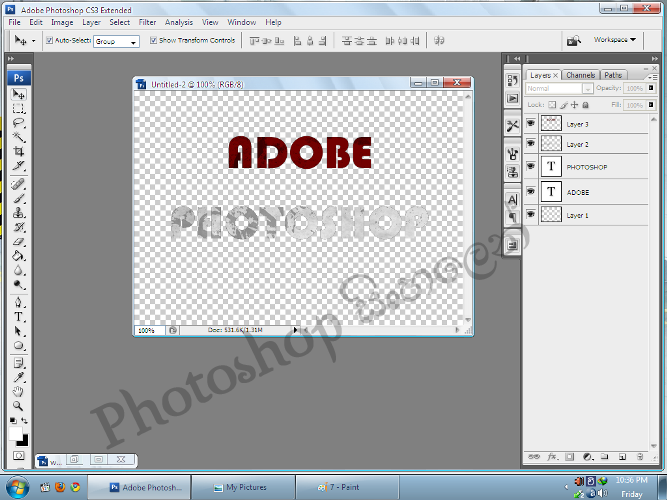Select the Eyedropper tool
Viewport: 667px width, 500px height.
tap(19, 377)
